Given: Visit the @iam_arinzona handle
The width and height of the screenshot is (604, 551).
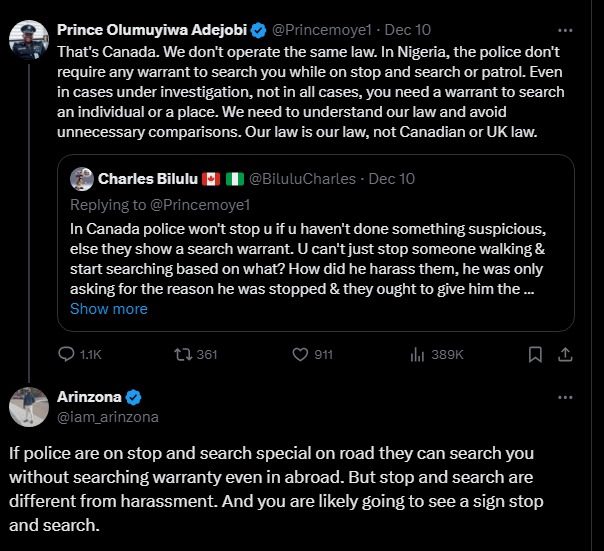Looking at the screenshot, I should 108,416.
